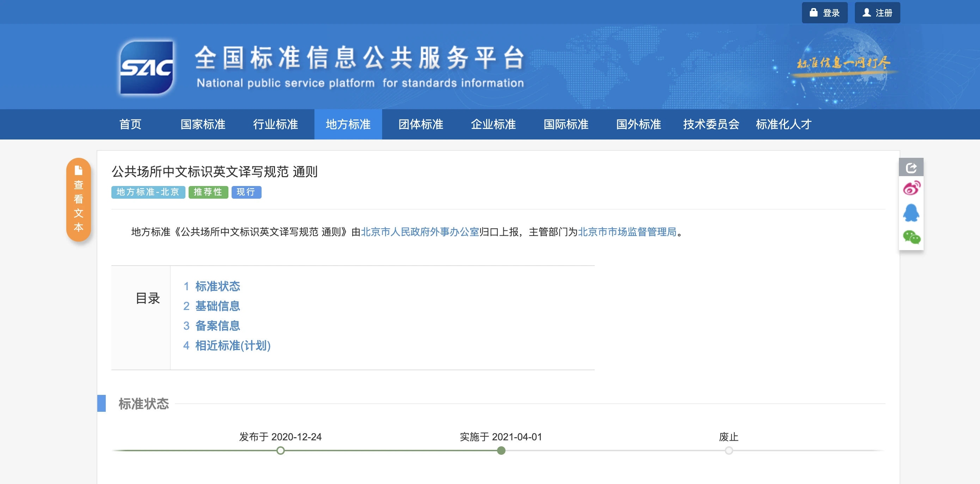Open contents item 1 标准状态
This screenshot has width=980, height=484.
pyautogui.click(x=218, y=287)
